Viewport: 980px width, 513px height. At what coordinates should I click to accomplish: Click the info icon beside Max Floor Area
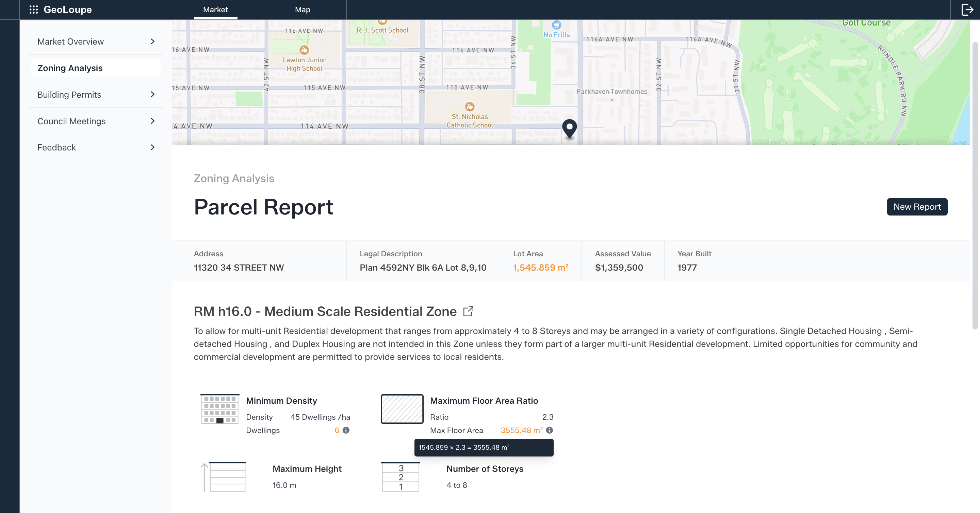549,430
